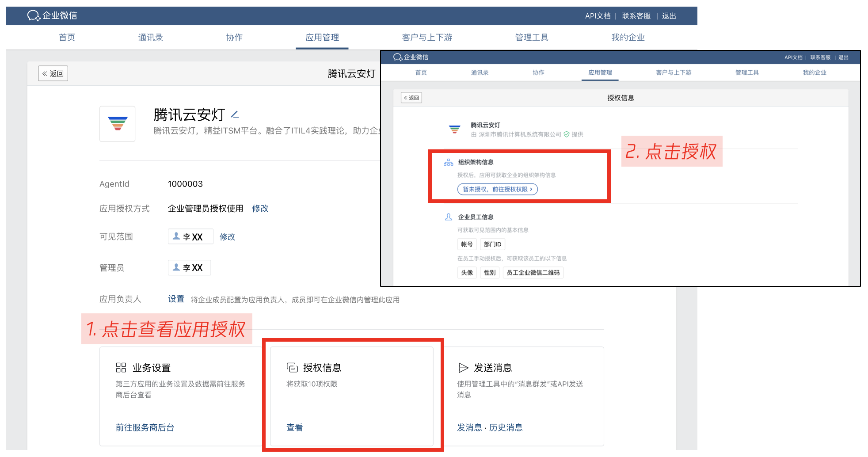Click the 部门ID tag in 企业员工信息
The image size is (868, 457).
[x=492, y=244]
